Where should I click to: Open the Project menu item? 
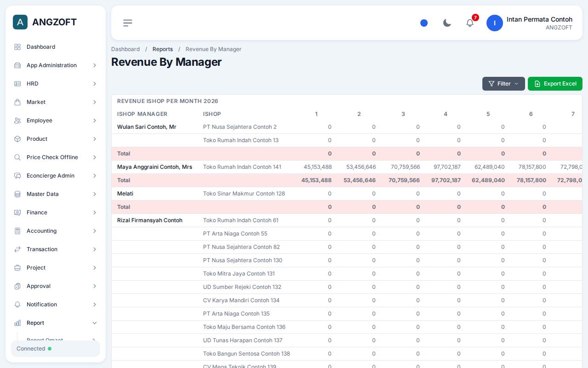[56, 268]
